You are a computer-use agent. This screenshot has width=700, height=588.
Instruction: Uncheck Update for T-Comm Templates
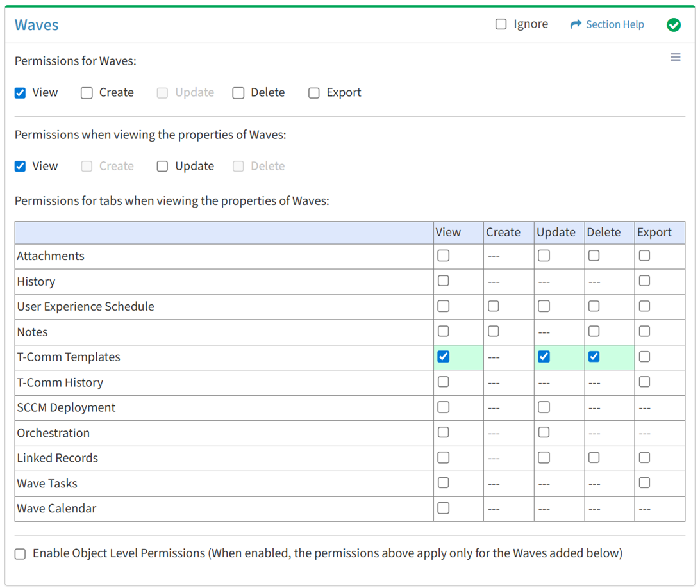(544, 357)
